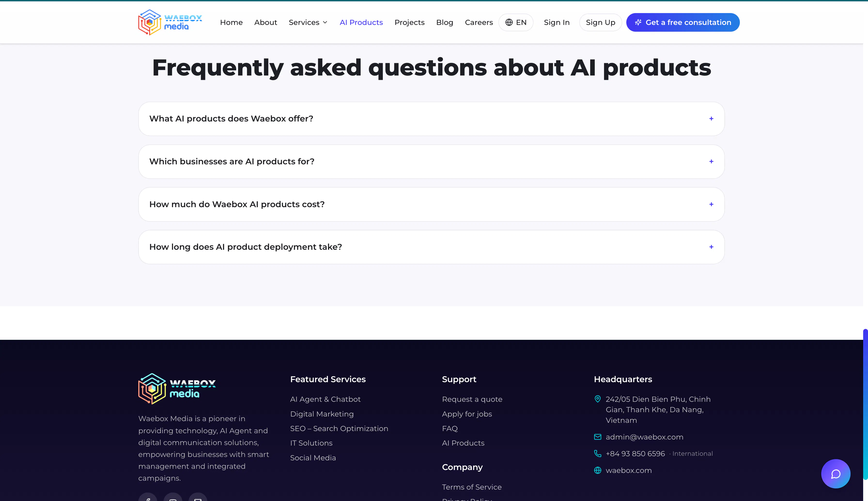Open SEO – Search Optimization link
The image size is (868, 501).
click(339, 428)
